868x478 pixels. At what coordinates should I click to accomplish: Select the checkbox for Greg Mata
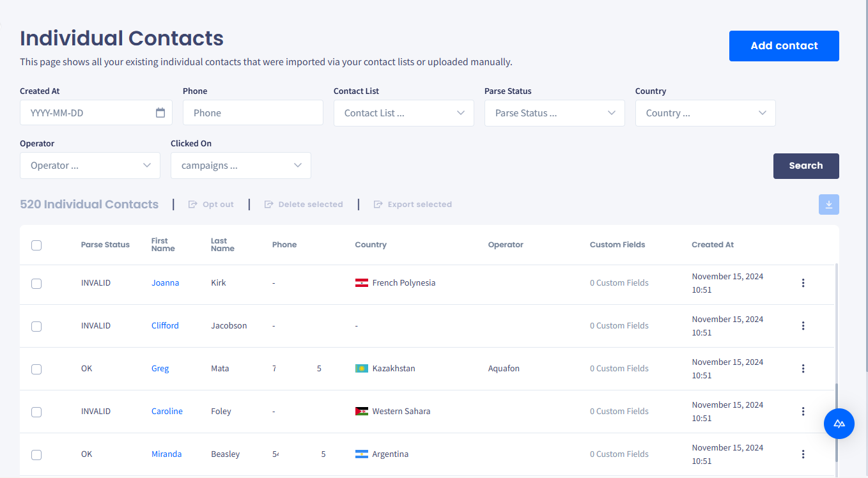point(36,369)
